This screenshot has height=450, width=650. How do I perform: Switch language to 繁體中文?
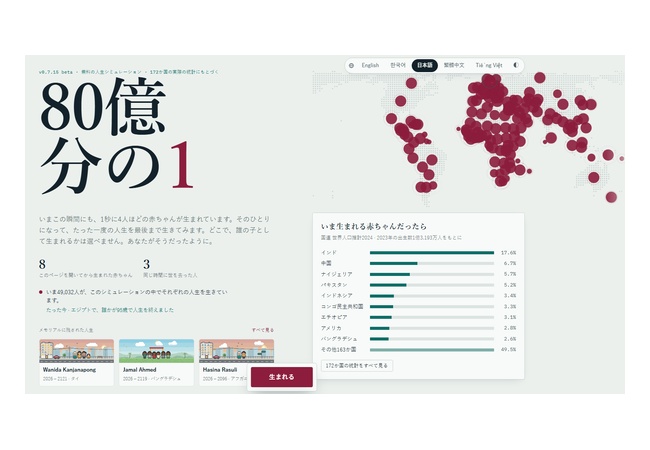(x=454, y=65)
